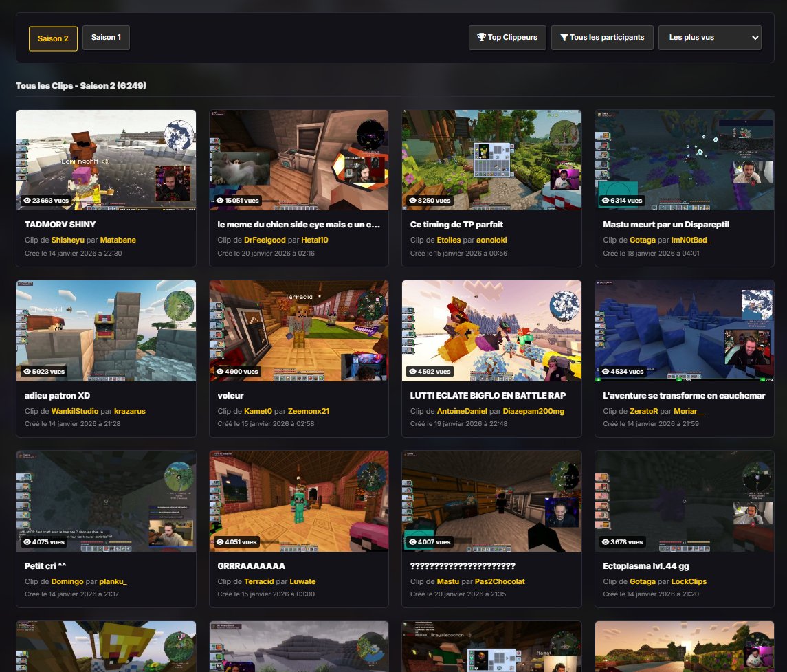The width and height of the screenshot is (787, 672).
Task: Open the LUTTI ECLATE BIGFLO thumbnail
Action: [x=492, y=331]
